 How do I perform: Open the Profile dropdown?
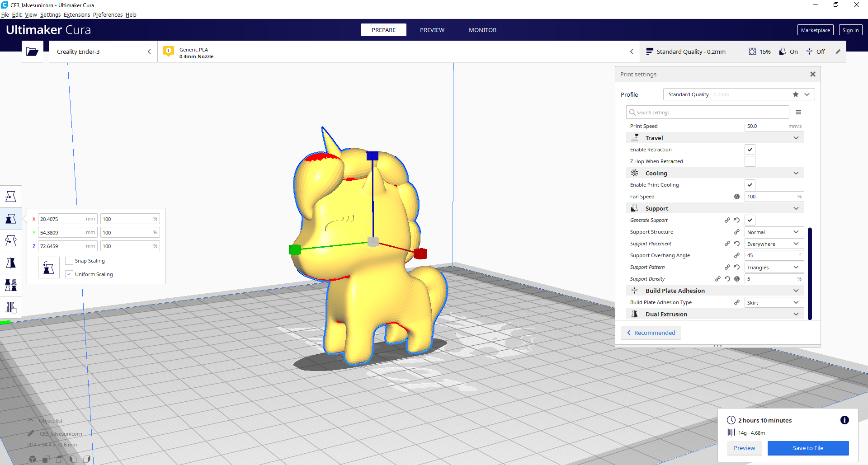click(x=739, y=94)
